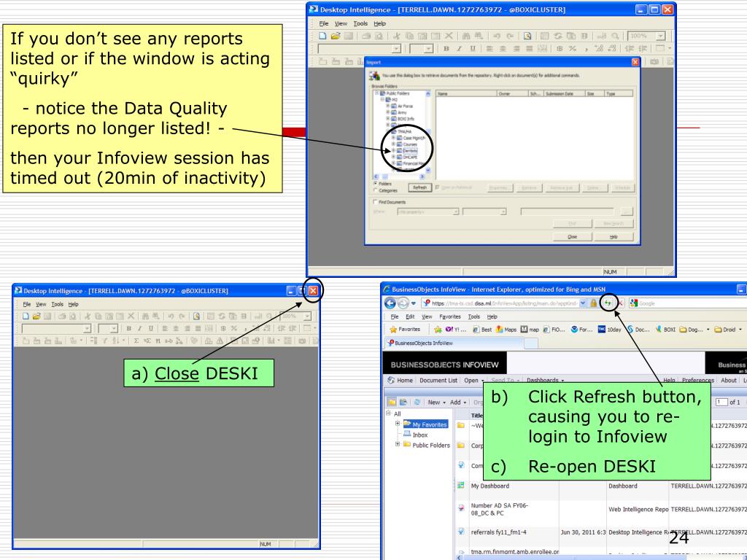
Task: Click the Document List link in InfoView
Action: [438, 381]
